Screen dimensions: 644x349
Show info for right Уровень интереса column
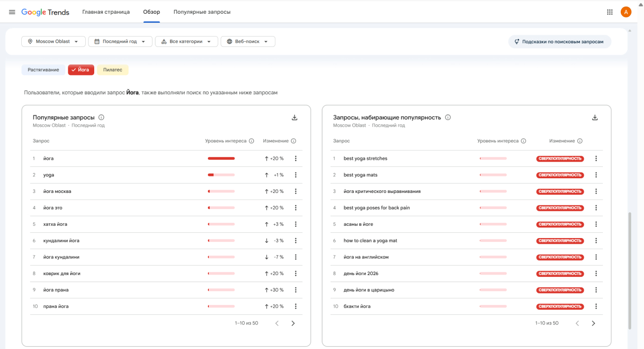[x=523, y=141]
